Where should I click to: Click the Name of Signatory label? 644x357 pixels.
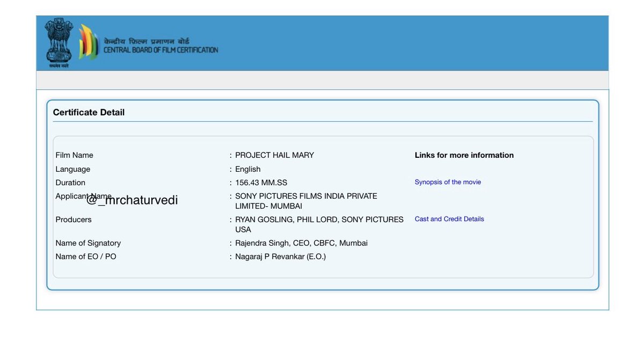[x=89, y=243]
